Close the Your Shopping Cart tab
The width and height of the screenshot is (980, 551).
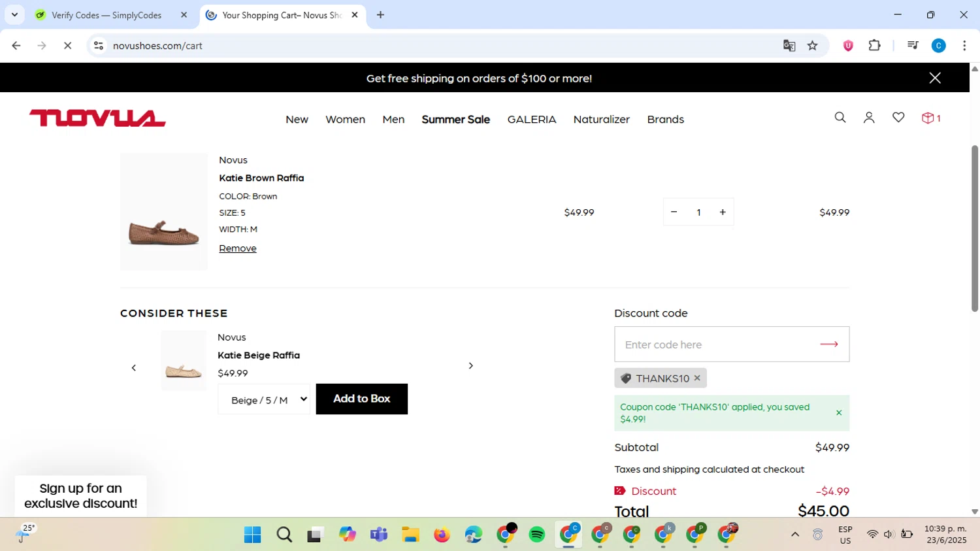(x=355, y=15)
